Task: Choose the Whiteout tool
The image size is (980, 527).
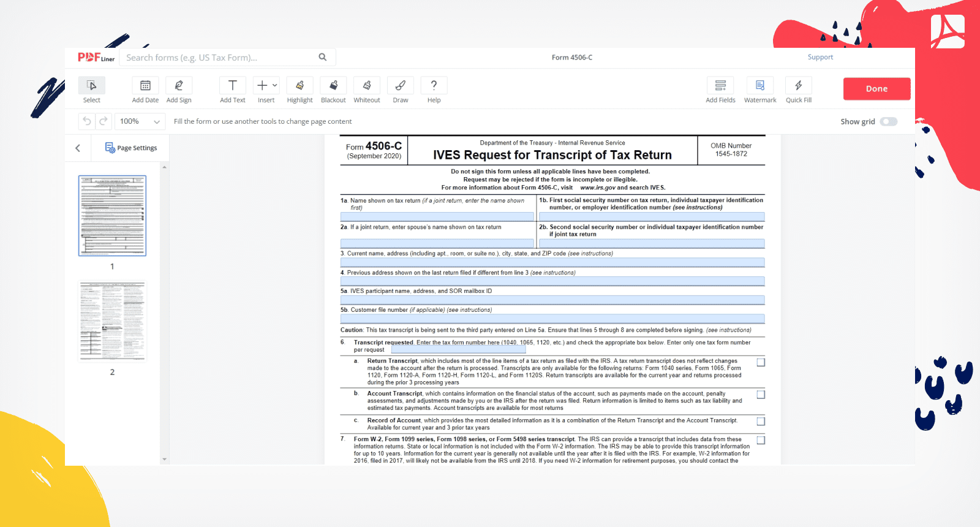Action: pyautogui.click(x=367, y=86)
